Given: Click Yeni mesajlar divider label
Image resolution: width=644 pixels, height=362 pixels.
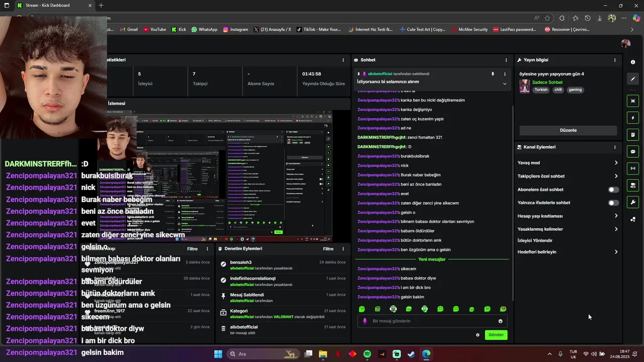Looking at the screenshot, I should (432, 259).
